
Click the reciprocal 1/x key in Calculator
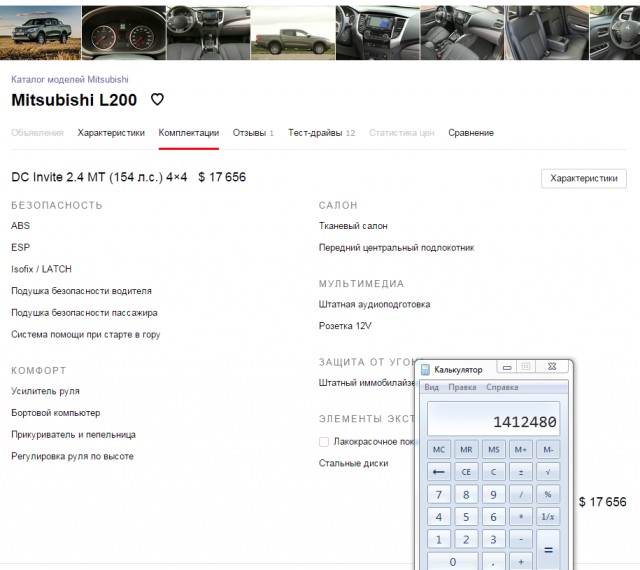[x=548, y=517]
